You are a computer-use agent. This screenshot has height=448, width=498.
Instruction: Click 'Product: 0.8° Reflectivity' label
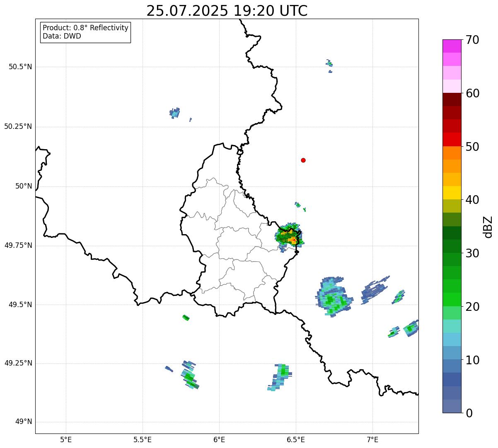(x=86, y=28)
